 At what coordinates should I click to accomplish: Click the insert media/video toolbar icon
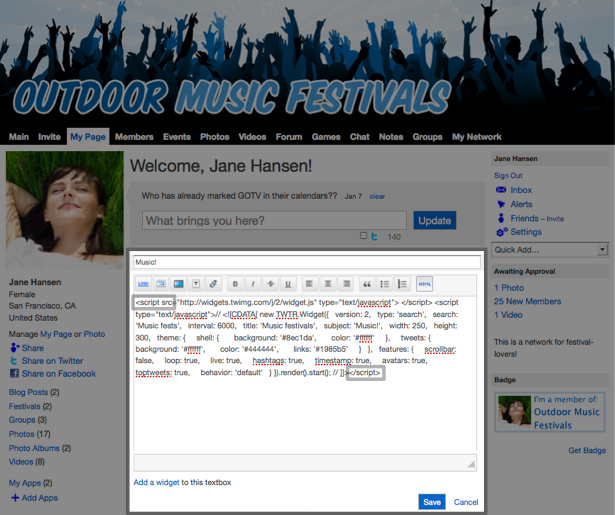(x=178, y=284)
